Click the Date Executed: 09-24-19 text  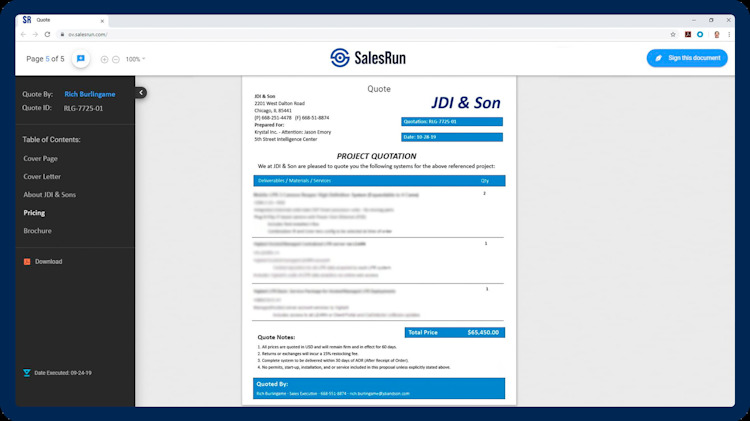(63, 373)
